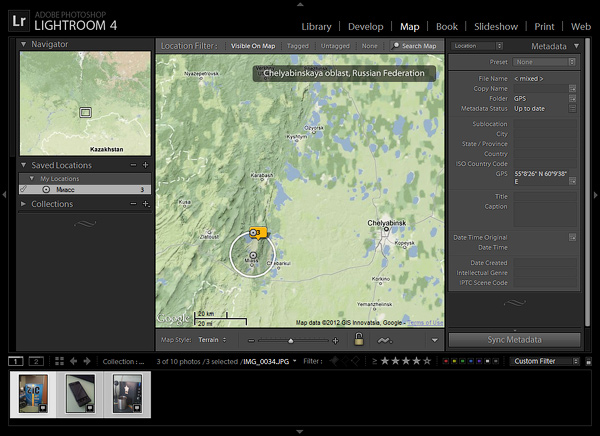Click the Sync Metadata button

tap(514, 340)
